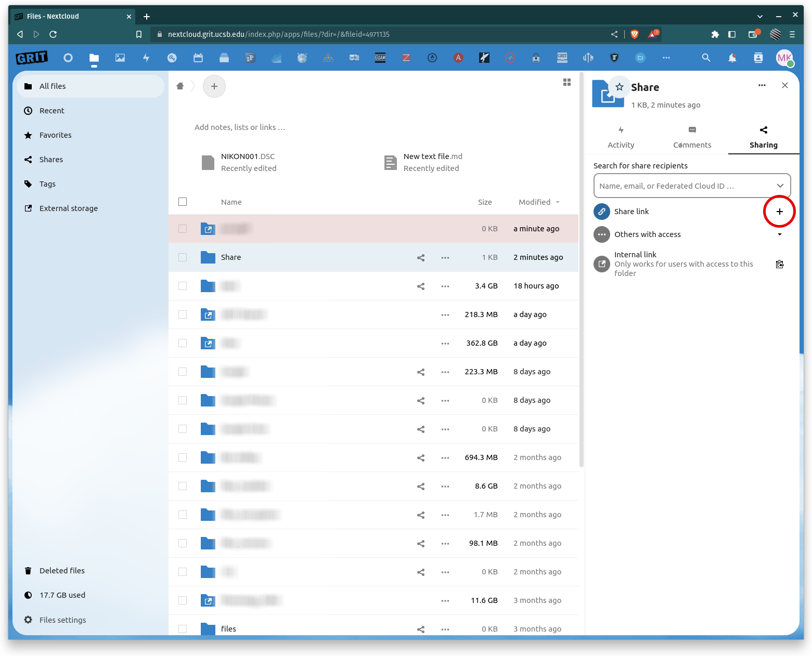Tick the select-all checkbox in the header
Viewport: 812px width, 656px height.
[183, 202]
